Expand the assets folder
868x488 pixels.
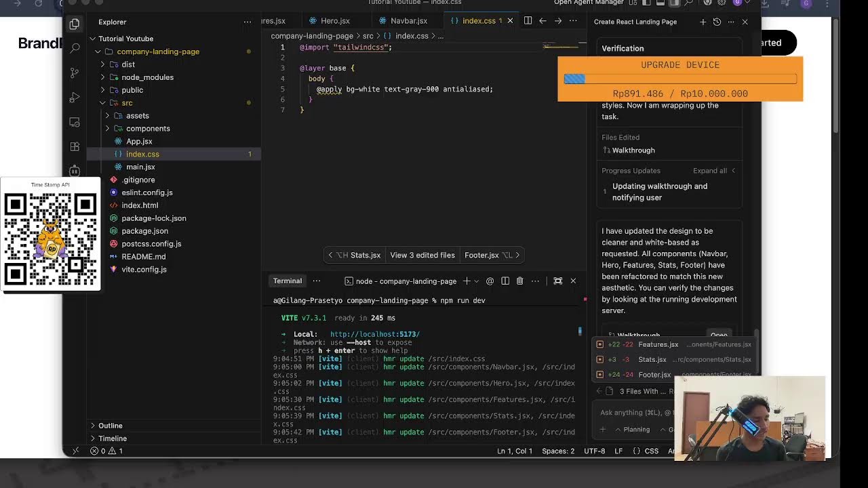click(x=107, y=116)
